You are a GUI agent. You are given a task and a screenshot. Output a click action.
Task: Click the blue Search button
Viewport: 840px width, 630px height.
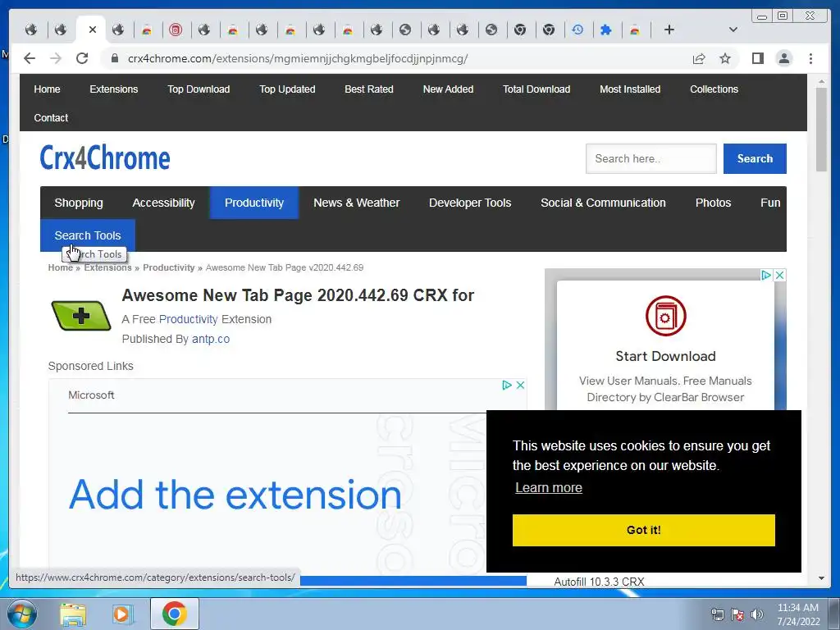755,158
